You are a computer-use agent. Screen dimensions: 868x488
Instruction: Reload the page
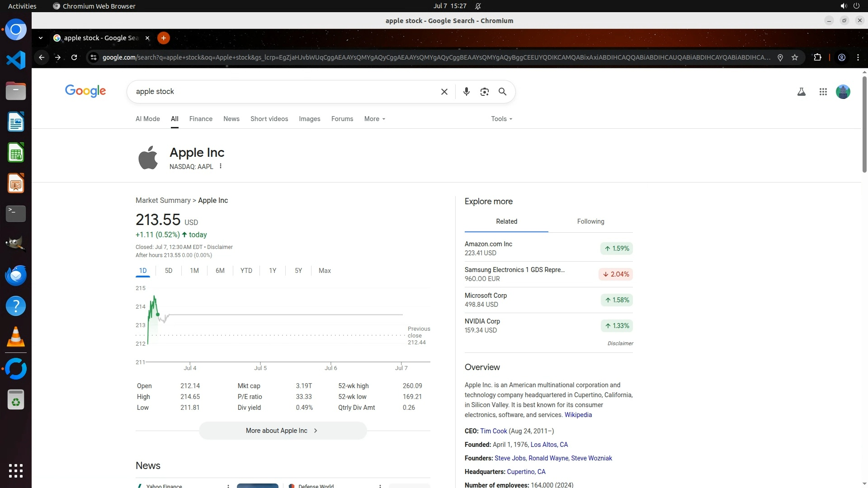click(x=74, y=57)
